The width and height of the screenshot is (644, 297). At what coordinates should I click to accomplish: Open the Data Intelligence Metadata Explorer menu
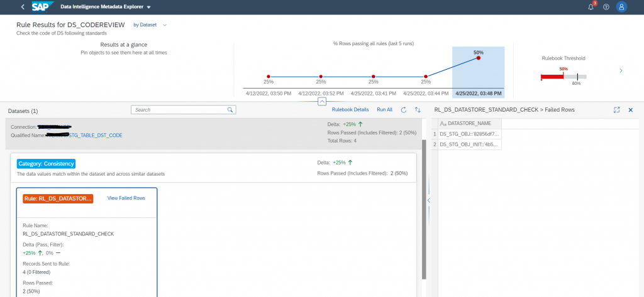point(106,7)
